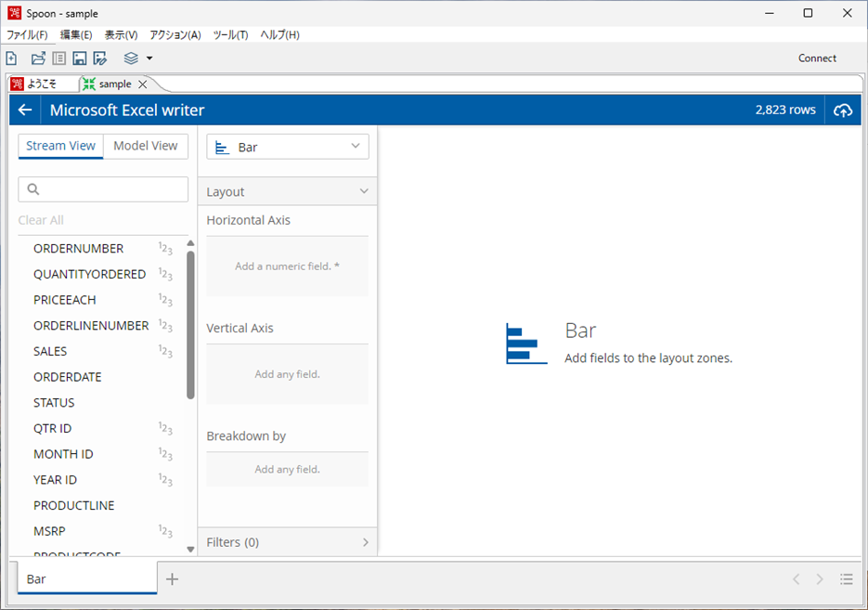The image size is (868, 610).
Task: Select the ORDERNUMBER field
Action: click(x=79, y=249)
